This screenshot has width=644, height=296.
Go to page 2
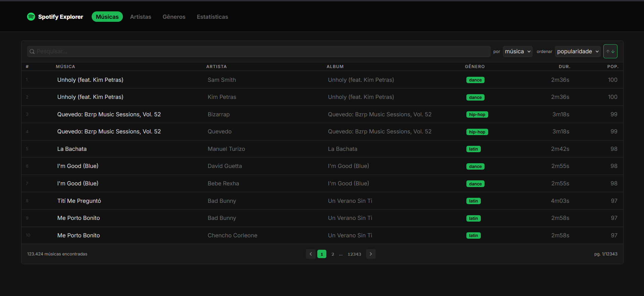pos(333,254)
